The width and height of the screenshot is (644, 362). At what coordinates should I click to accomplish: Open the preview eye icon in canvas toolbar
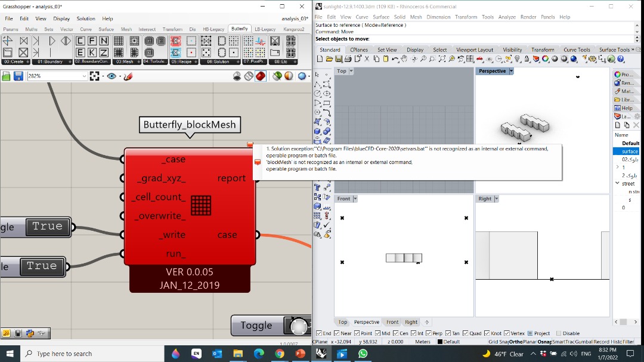point(112,76)
